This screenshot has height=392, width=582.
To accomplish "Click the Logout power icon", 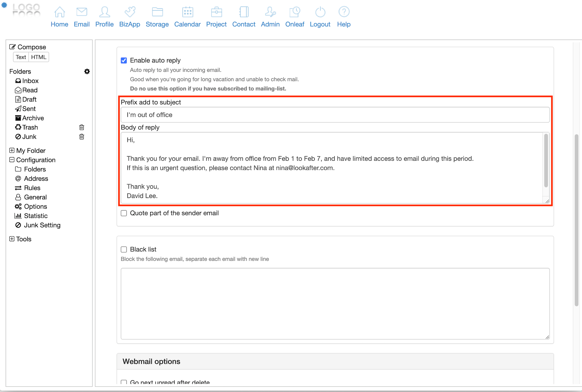I will 320,12.
